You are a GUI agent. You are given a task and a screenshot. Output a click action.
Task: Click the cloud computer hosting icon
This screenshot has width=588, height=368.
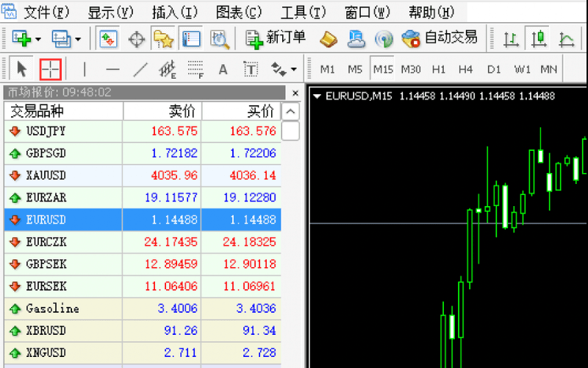(356, 39)
